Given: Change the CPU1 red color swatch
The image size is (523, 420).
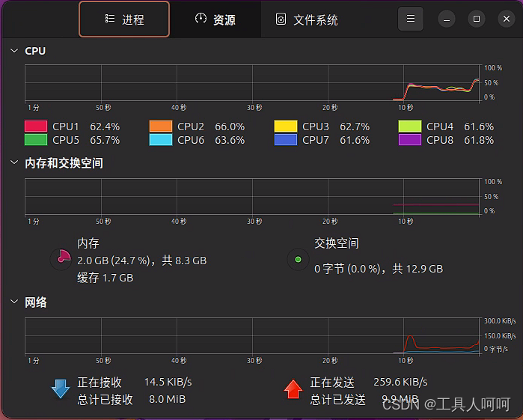Looking at the screenshot, I should 36,127.
